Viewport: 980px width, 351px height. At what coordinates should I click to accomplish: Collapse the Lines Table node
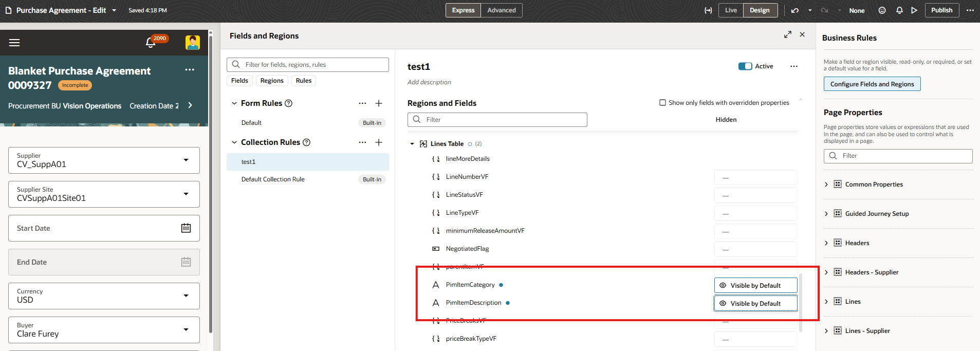coord(412,144)
